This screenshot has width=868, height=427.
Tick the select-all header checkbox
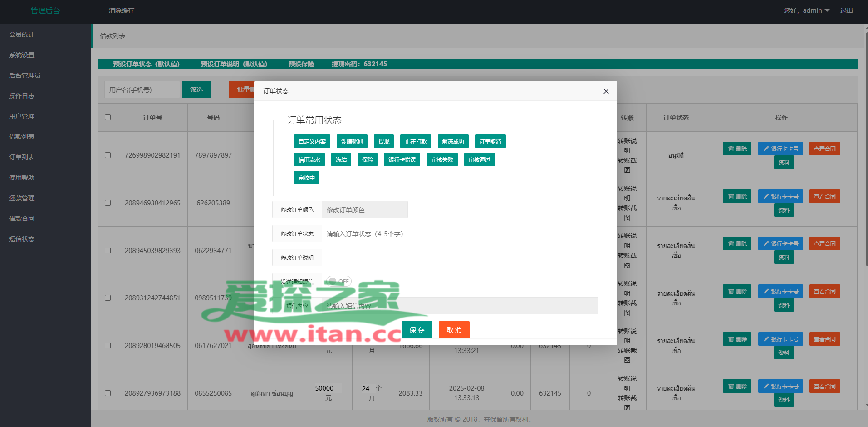click(108, 117)
